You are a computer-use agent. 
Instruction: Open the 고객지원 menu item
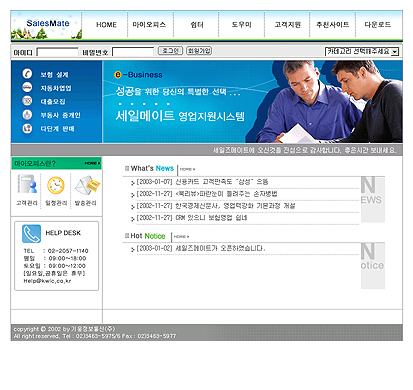[288, 25]
